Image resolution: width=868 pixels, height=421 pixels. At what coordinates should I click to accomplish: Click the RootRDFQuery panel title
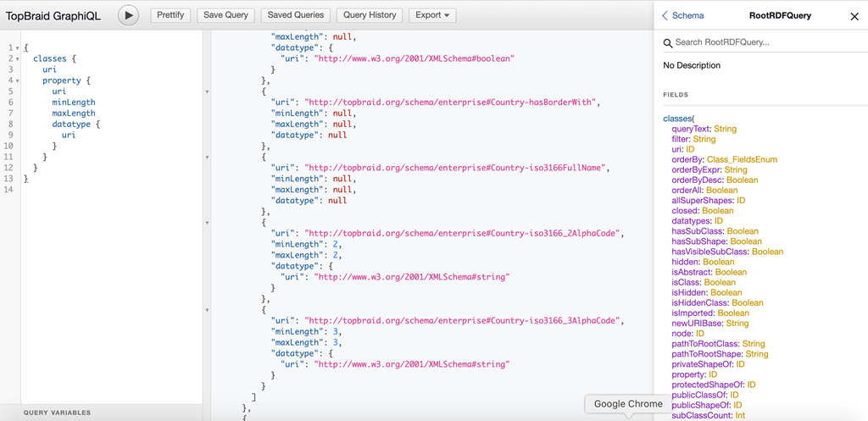[x=780, y=15]
